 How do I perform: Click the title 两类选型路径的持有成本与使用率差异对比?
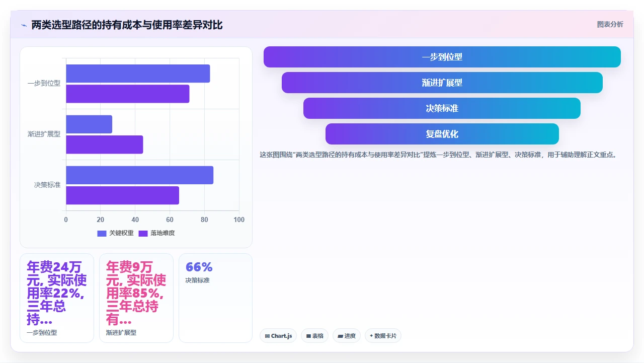coord(127,25)
